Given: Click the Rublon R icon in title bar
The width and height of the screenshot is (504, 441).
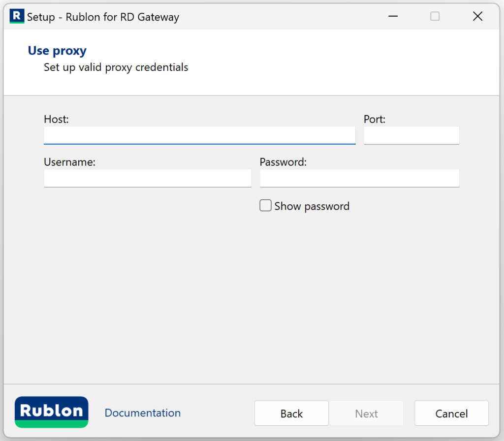Looking at the screenshot, I should click(17, 16).
